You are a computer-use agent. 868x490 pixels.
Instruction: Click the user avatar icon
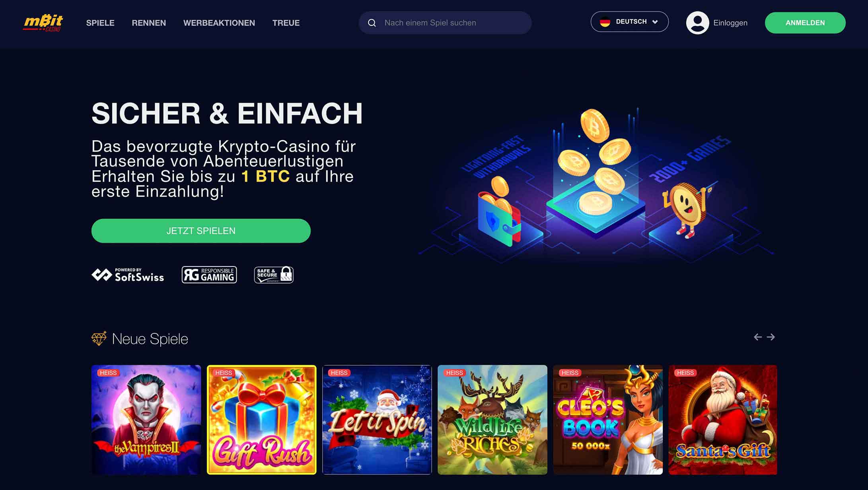click(x=697, y=23)
